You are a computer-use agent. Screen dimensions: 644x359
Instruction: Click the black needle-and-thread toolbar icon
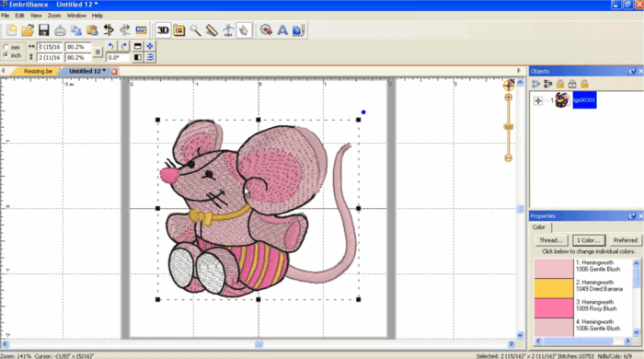tap(109, 30)
